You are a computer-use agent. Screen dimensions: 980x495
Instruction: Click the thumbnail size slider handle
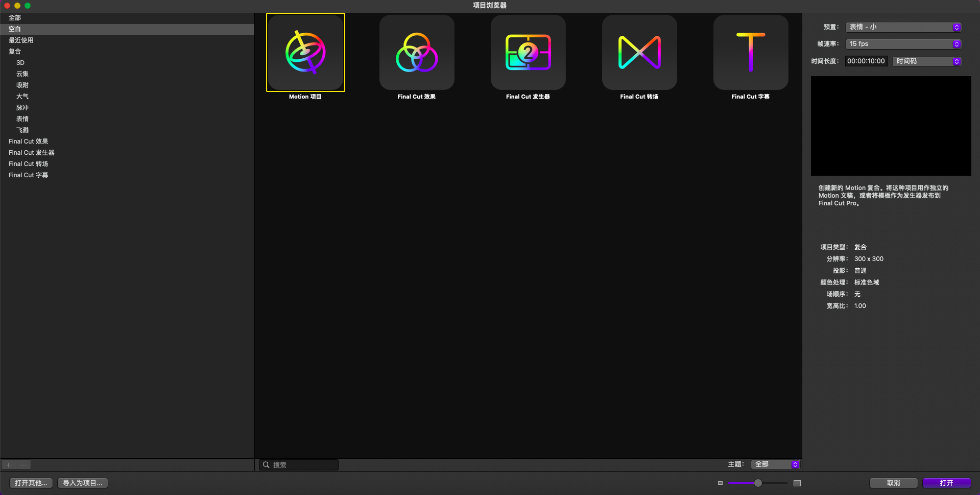pyautogui.click(x=758, y=483)
